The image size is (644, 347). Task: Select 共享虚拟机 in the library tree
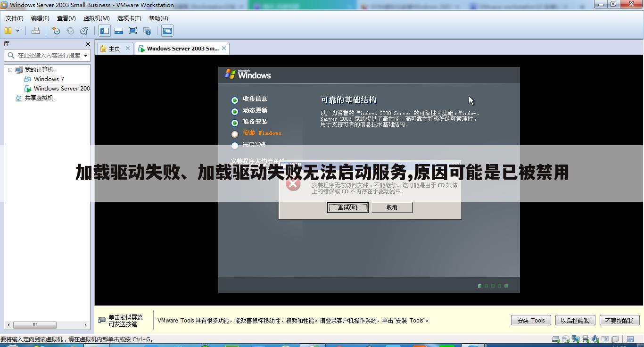pos(39,98)
